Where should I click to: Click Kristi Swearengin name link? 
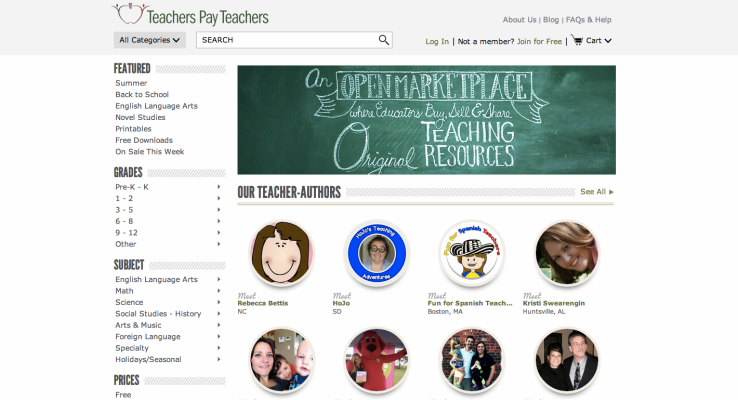pos(554,304)
